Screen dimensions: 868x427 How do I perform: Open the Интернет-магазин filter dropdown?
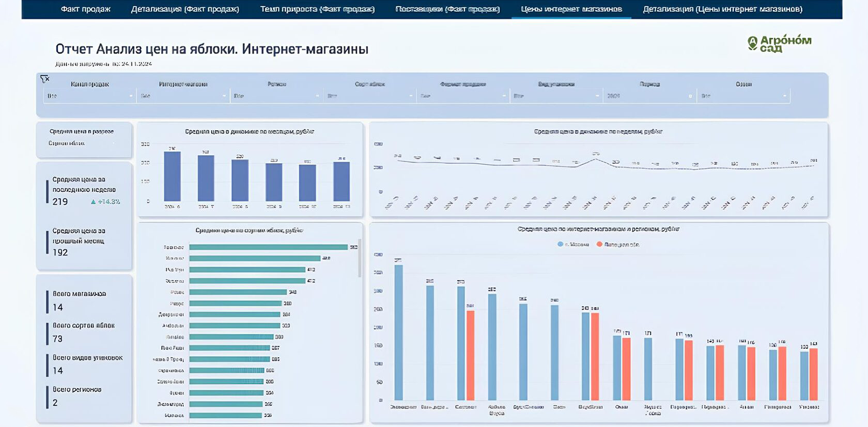[183, 96]
